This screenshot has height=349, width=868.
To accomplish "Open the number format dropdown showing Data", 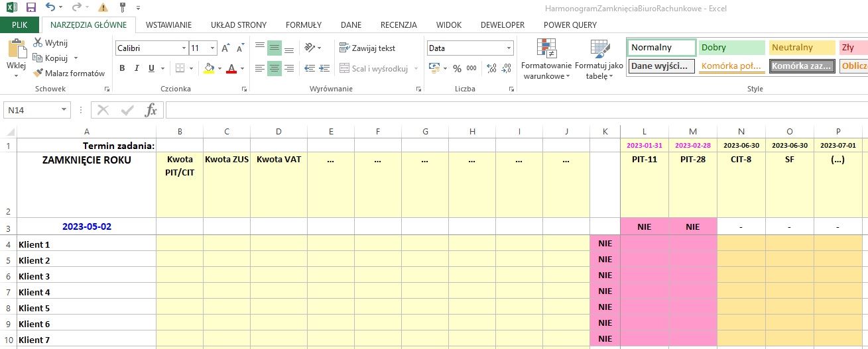I will point(509,48).
